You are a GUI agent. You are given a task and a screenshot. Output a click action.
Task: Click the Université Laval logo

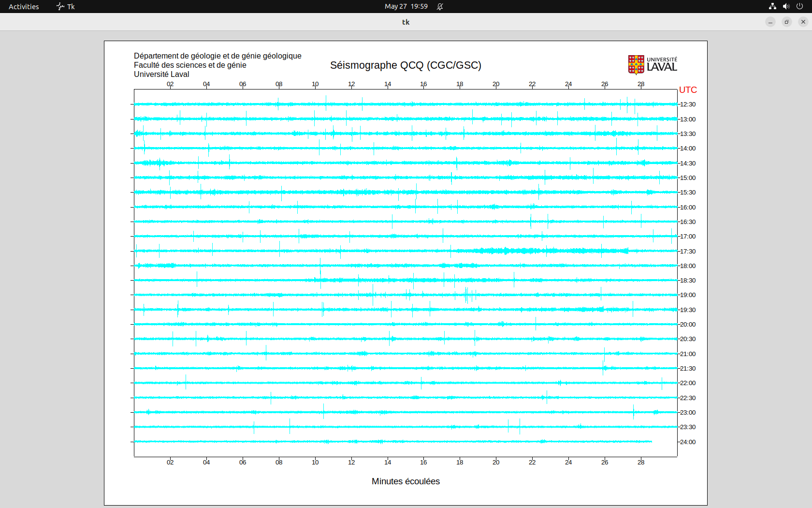[x=652, y=65]
